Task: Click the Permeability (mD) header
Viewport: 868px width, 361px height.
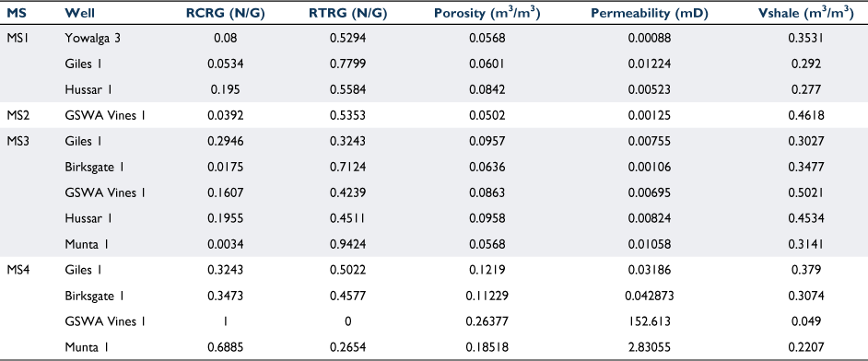Action: click(x=650, y=15)
